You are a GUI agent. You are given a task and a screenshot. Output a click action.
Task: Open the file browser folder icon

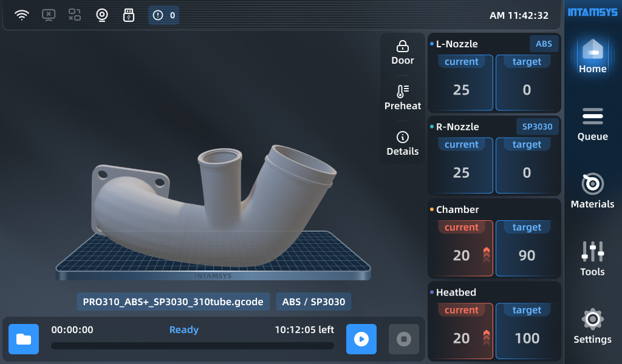pyautogui.click(x=23, y=339)
